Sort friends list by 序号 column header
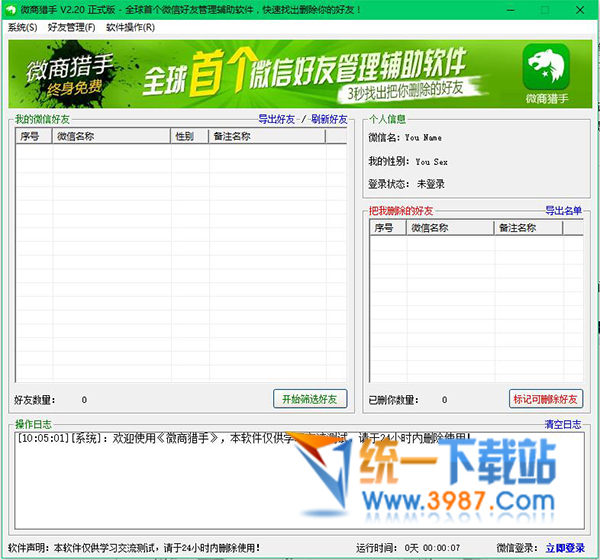This screenshot has width=600, height=560. point(34,136)
